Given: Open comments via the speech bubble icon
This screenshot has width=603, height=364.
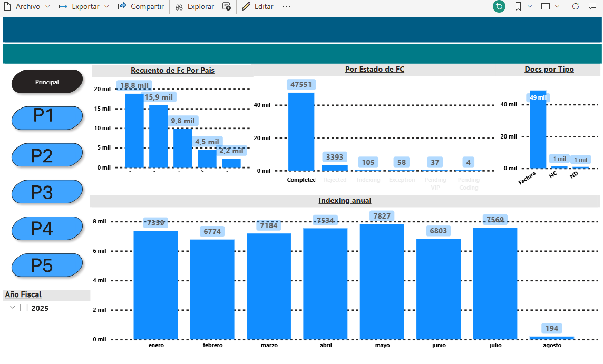Looking at the screenshot, I should point(592,7).
